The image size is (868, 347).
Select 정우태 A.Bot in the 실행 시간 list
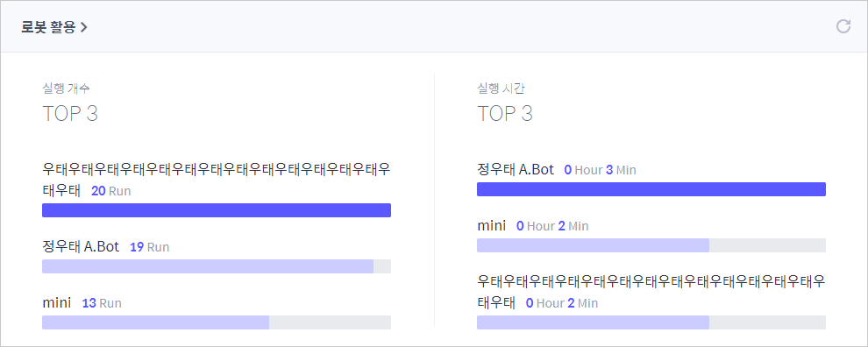516,169
